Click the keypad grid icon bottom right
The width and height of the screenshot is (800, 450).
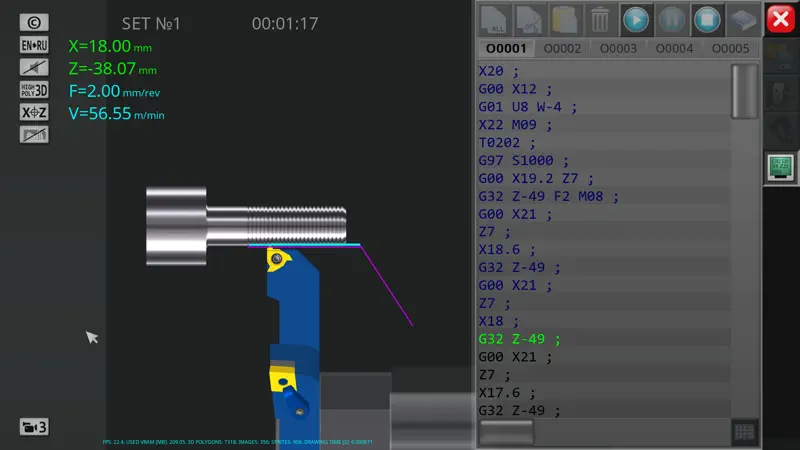744,433
